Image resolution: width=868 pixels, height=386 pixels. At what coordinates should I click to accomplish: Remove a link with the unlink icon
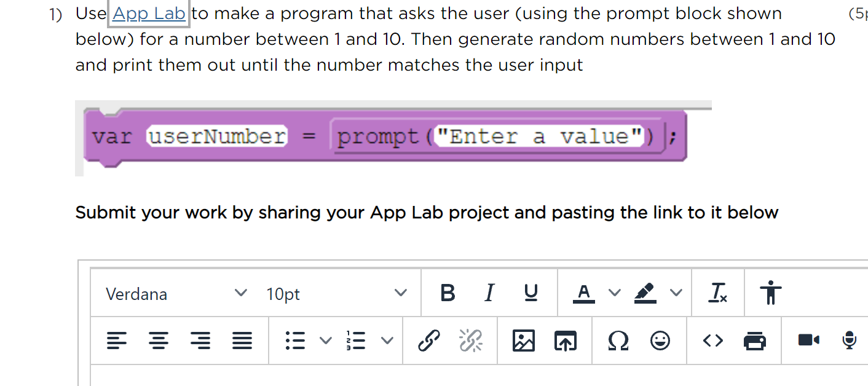point(470,340)
